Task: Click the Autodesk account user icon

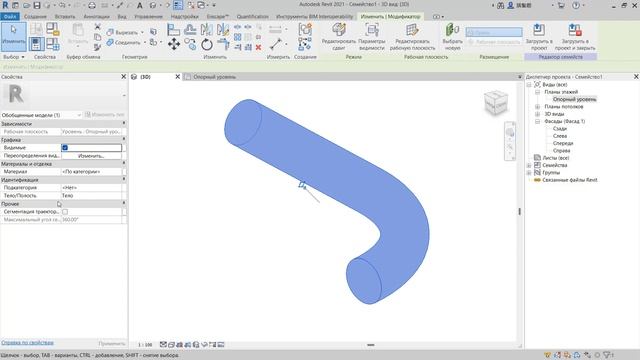Action: pyautogui.click(x=510, y=5)
